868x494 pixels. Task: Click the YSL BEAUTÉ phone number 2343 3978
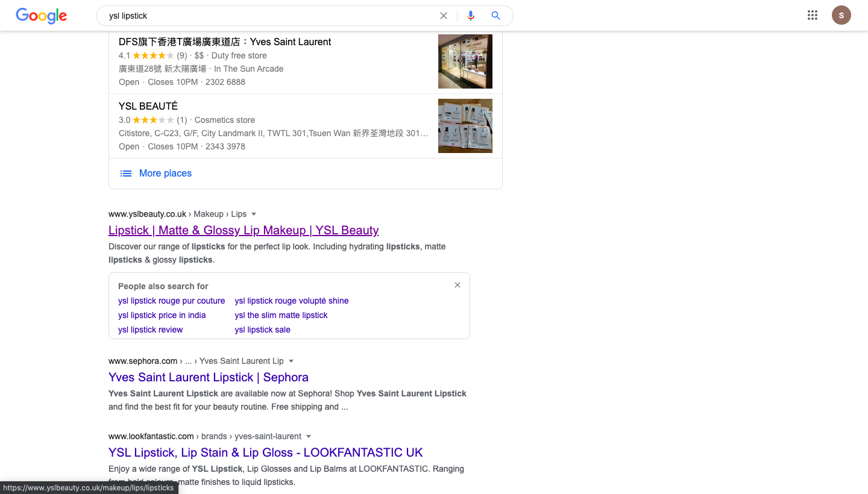(x=225, y=146)
